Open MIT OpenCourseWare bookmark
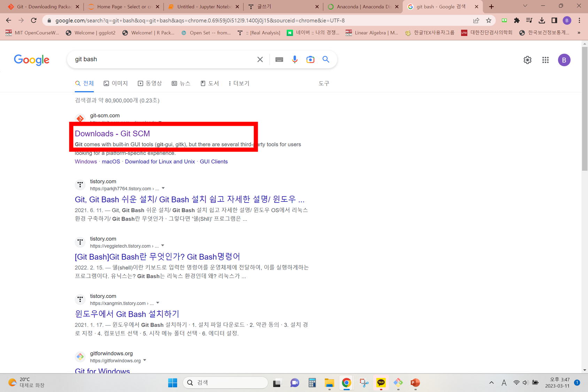The image size is (588, 392). pyautogui.click(x=32, y=33)
